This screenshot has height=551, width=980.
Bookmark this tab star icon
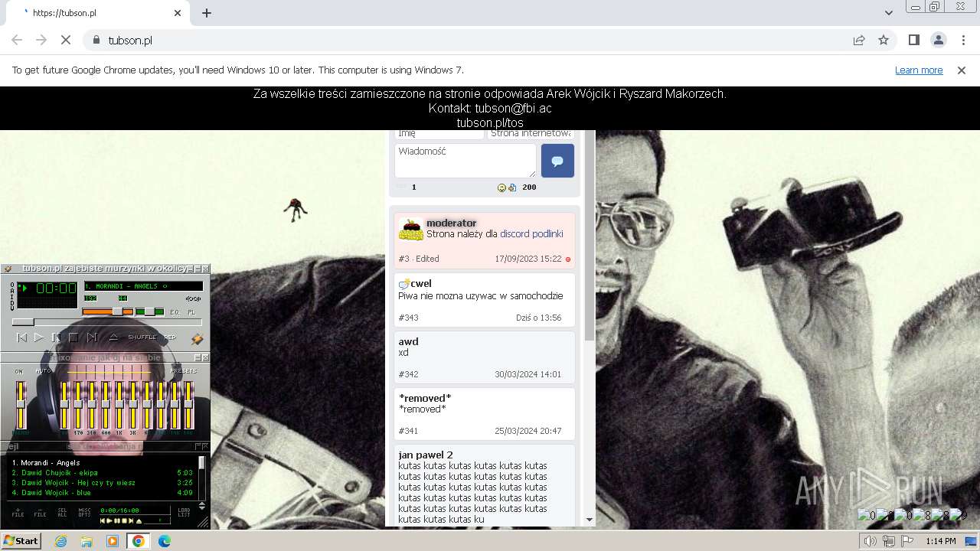pyautogui.click(x=884, y=40)
